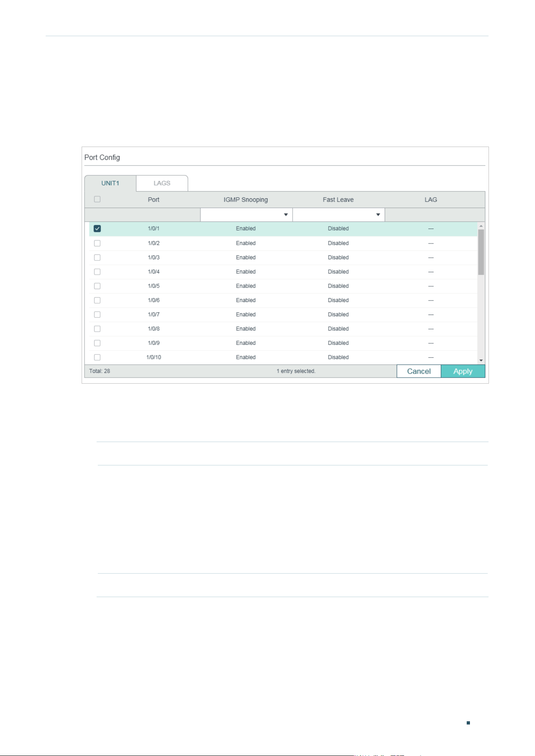
Task: Check the checkbox for port 1/0/2
Action: (x=97, y=243)
